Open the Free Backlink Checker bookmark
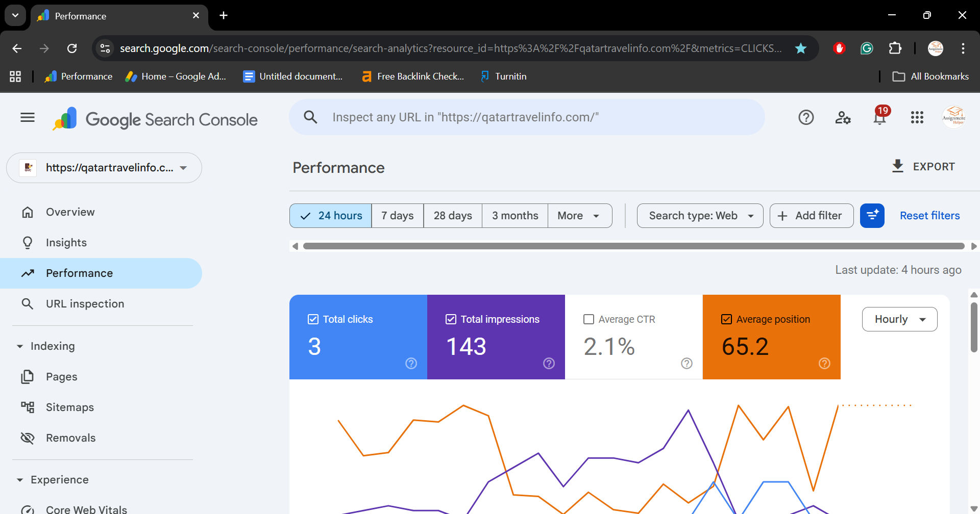The image size is (980, 514). click(412, 76)
